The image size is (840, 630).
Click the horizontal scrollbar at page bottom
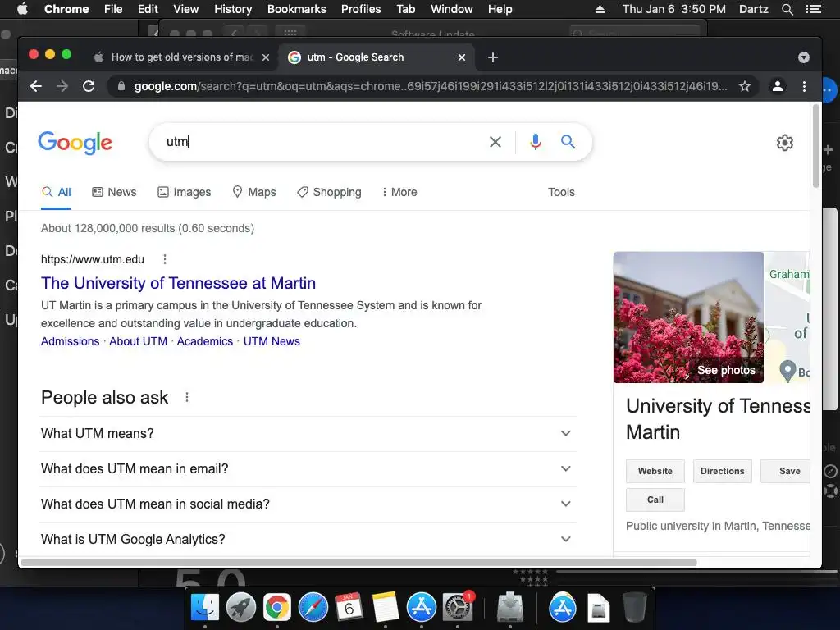pos(358,563)
